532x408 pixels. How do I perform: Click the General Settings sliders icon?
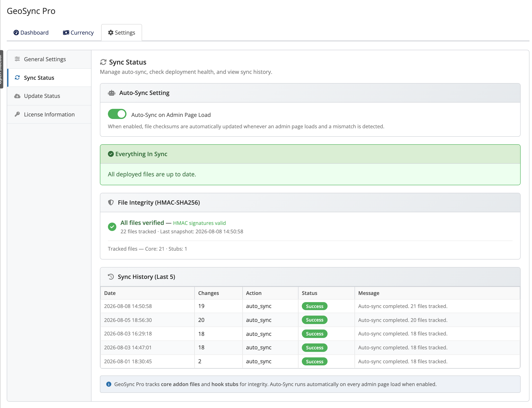pyautogui.click(x=17, y=59)
